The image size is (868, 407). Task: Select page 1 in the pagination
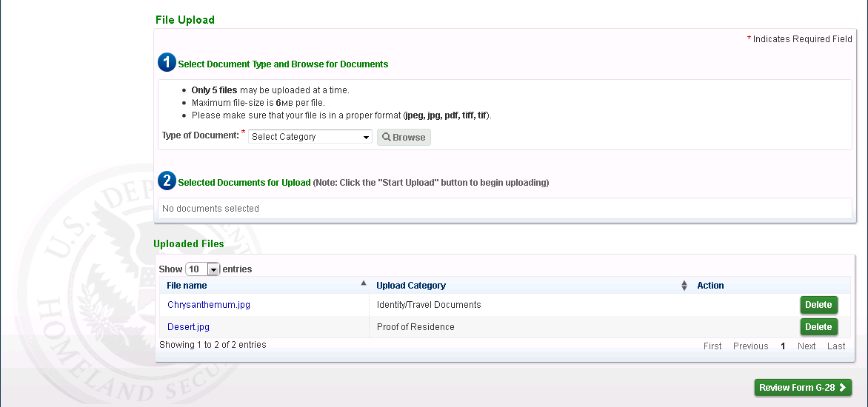pos(783,346)
